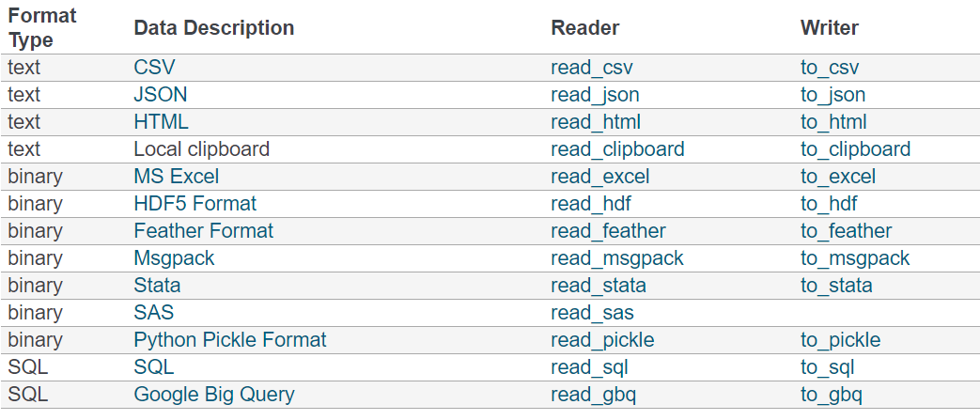Click the Google Big Query link

coord(213,395)
